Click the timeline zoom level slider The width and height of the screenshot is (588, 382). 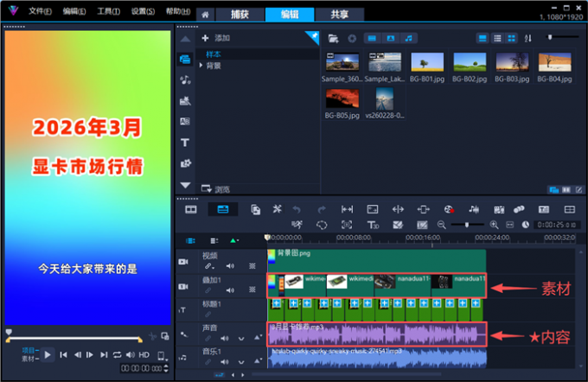pyautogui.click(x=467, y=225)
